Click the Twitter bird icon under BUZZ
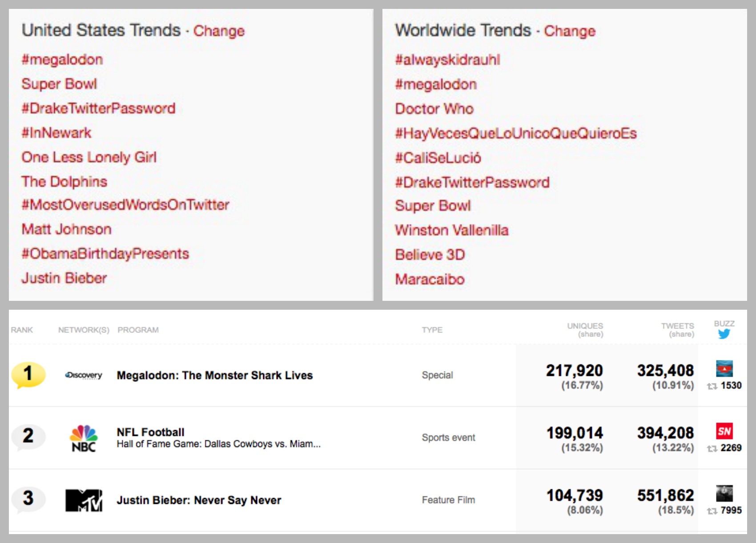Image resolution: width=756 pixels, height=543 pixels. click(724, 334)
